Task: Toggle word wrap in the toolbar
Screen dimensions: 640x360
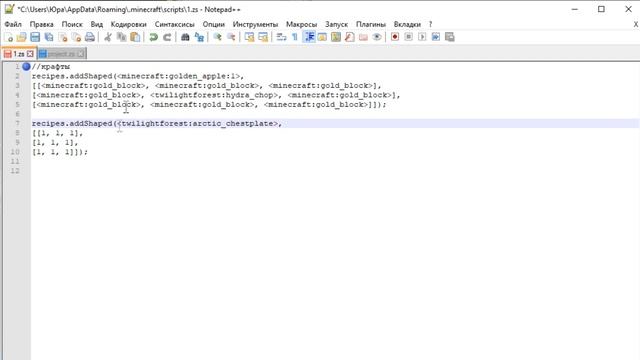Action: 281,37
